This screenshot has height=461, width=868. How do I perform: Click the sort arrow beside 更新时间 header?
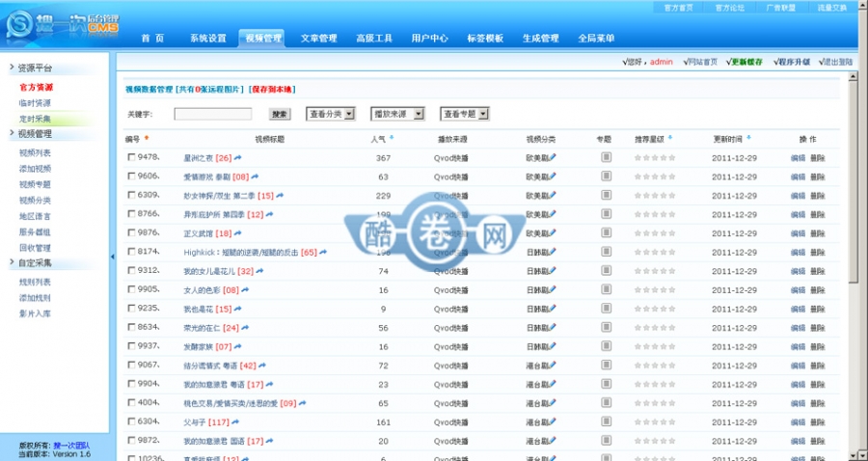pyautogui.click(x=748, y=139)
